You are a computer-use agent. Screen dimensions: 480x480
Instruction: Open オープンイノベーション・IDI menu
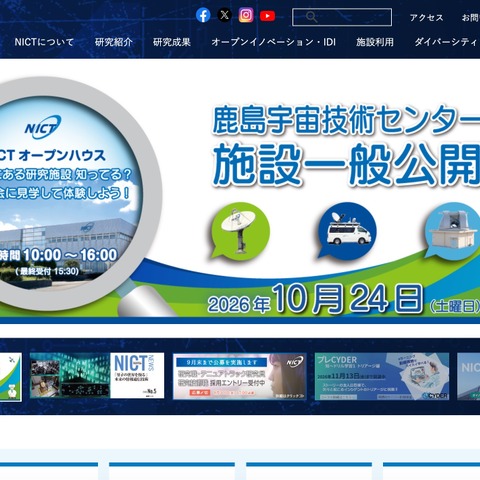pos(273,42)
